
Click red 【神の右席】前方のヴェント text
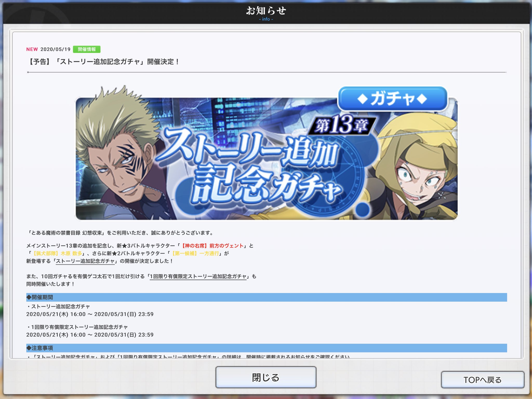click(212, 246)
